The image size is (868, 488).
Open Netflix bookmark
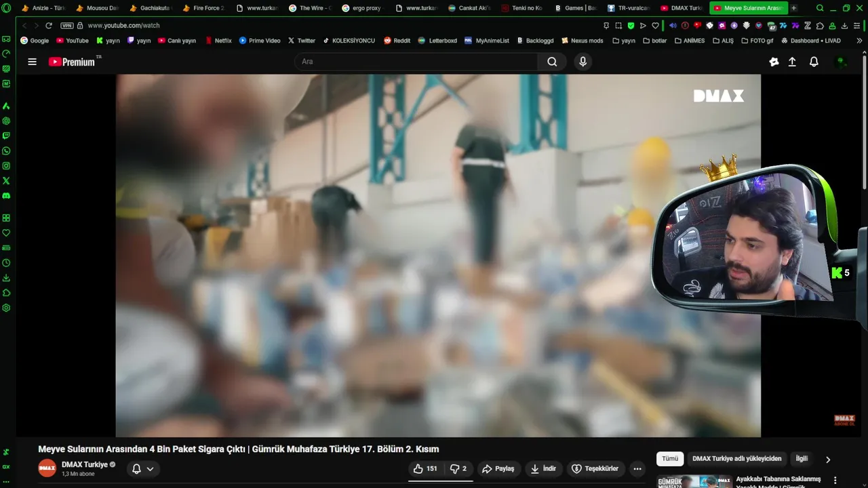tap(218, 41)
